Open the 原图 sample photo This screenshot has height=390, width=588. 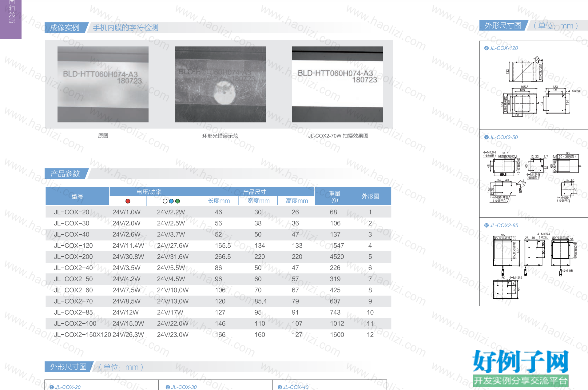[103, 84]
